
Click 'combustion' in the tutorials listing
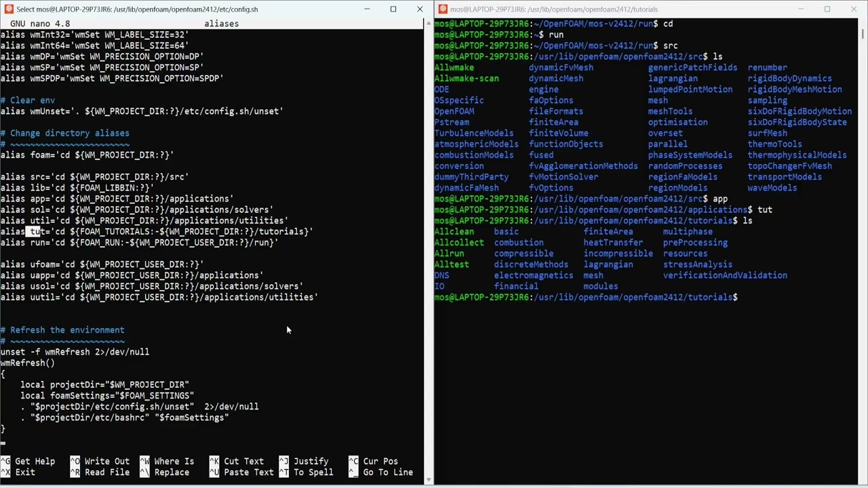coord(519,242)
